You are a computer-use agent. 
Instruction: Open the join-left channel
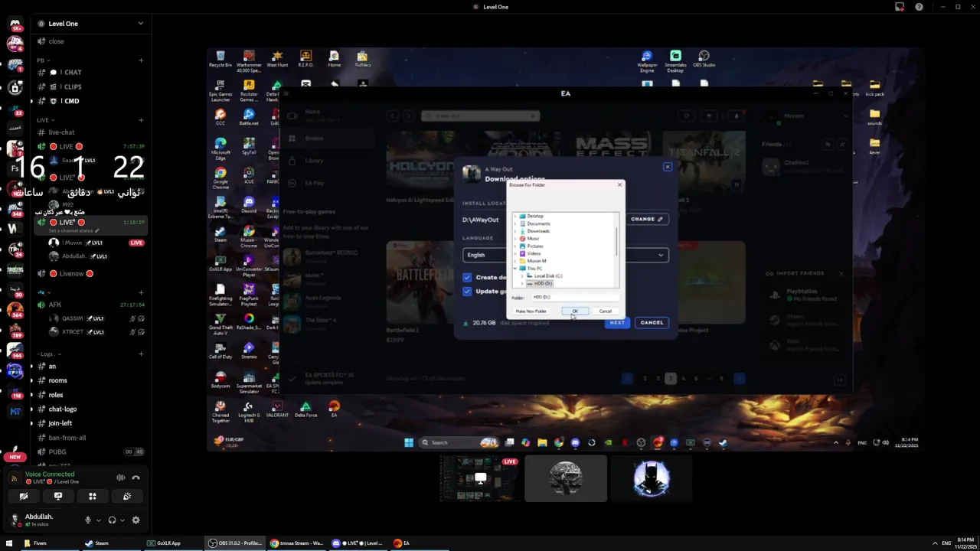(90, 423)
